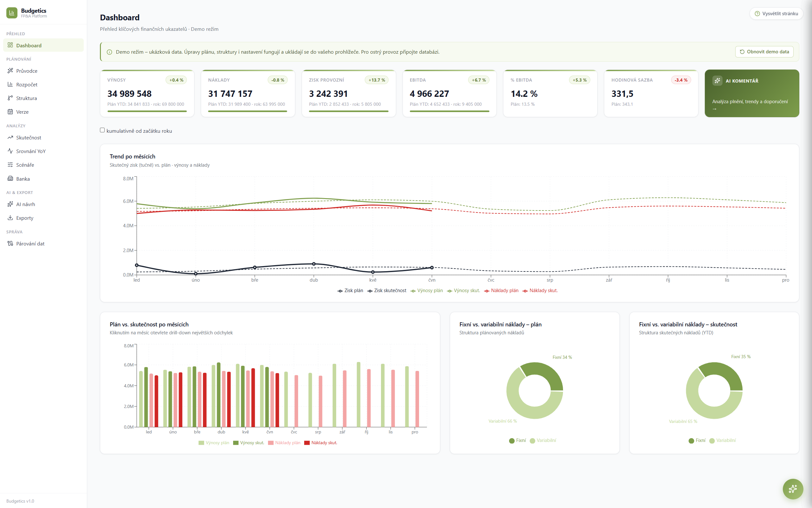
Task: Click the Skutečnost trend arrow icon
Action: [x=10, y=137]
